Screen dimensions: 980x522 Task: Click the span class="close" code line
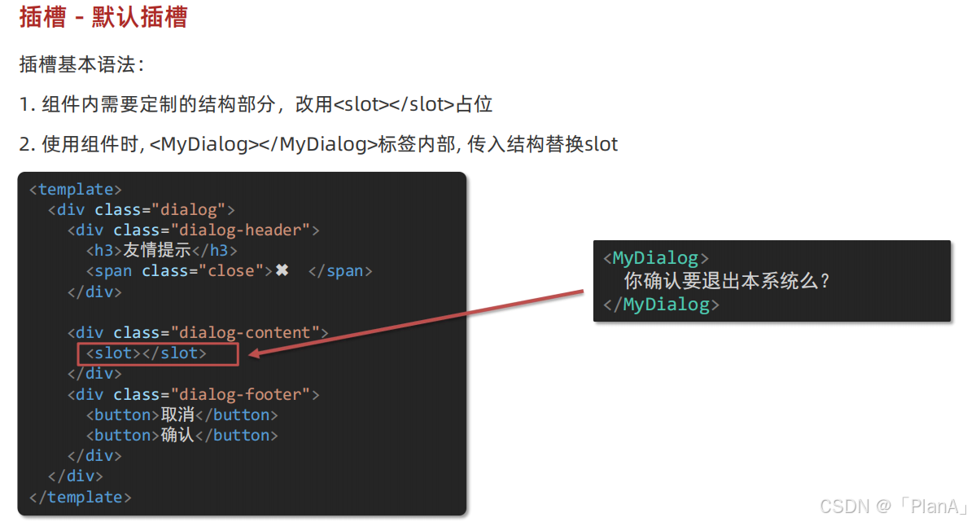[229, 270]
